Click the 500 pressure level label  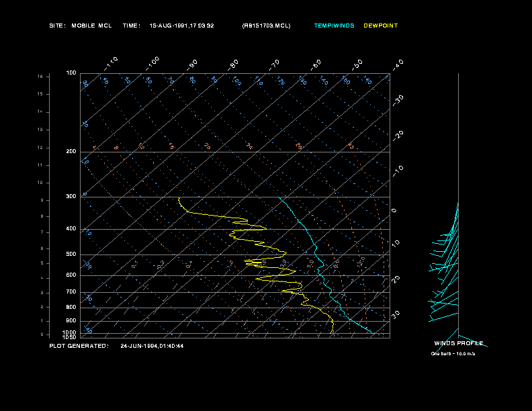point(71,254)
